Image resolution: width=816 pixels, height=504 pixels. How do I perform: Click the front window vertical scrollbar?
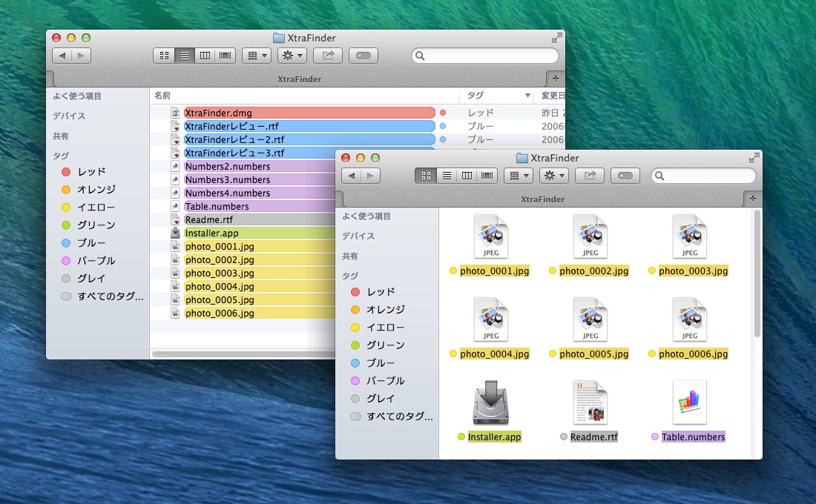coord(757,273)
